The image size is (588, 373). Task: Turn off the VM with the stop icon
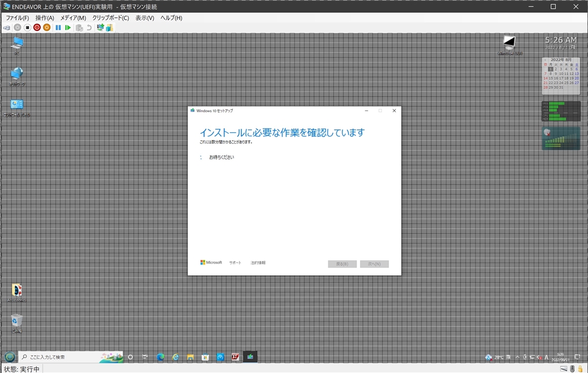click(28, 28)
